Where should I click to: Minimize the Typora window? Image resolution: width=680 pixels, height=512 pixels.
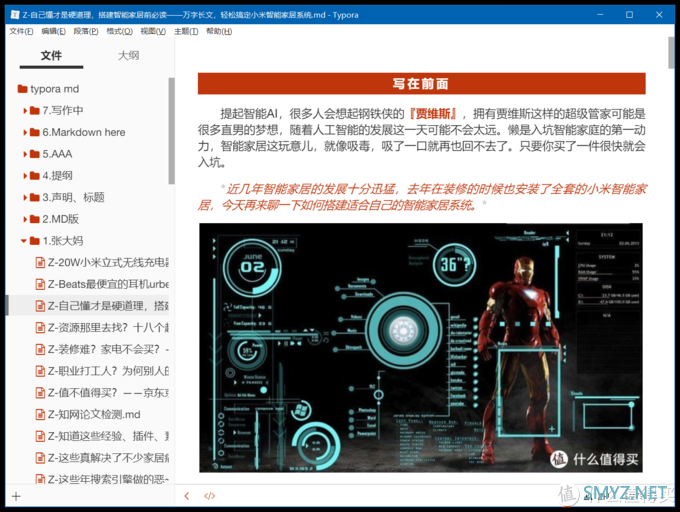pyautogui.click(x=600, y=15)
